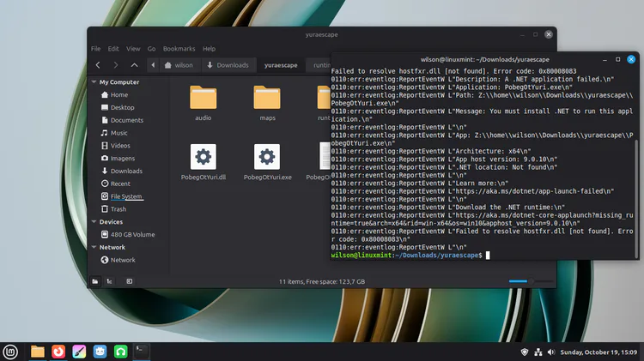Open network connections tray icon
This screenshot has height=361, width=644.
[x=538, y=352]
